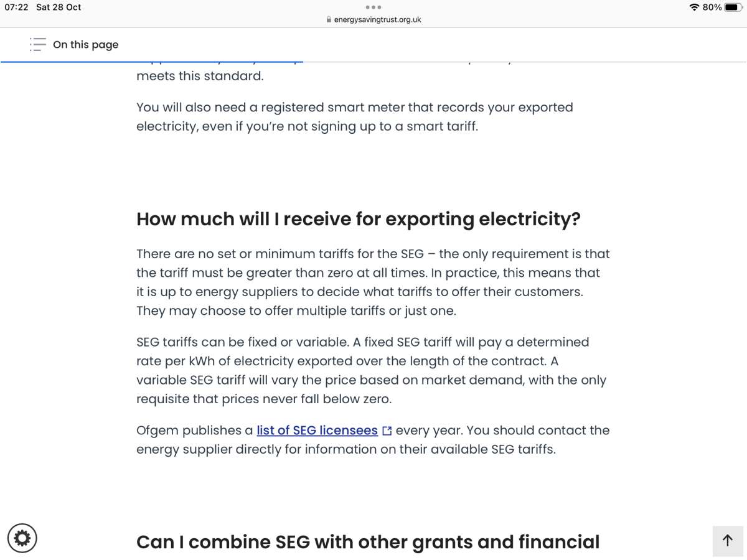The height and width of the screenshot is (560, 747).
Task: Tap the three-dot multitasking menu at top
Action: coord(374,7)
